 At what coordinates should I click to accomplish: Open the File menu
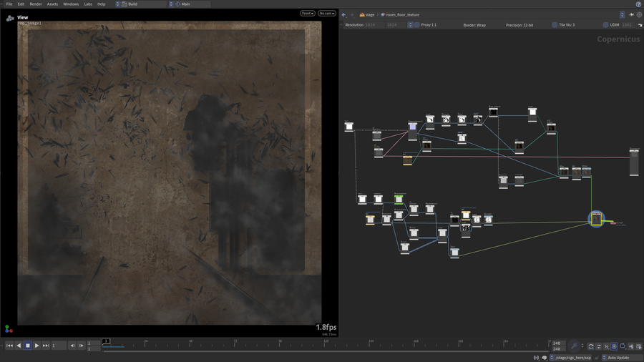9,4
